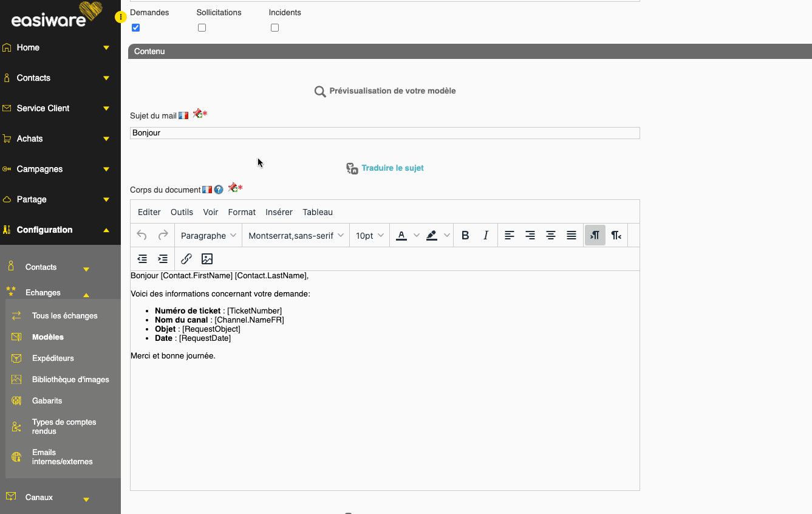Image resolution: width=812 pixels, height=514 pixels.
Task: Click the Bold formatting icon
Action: (465, 236)
